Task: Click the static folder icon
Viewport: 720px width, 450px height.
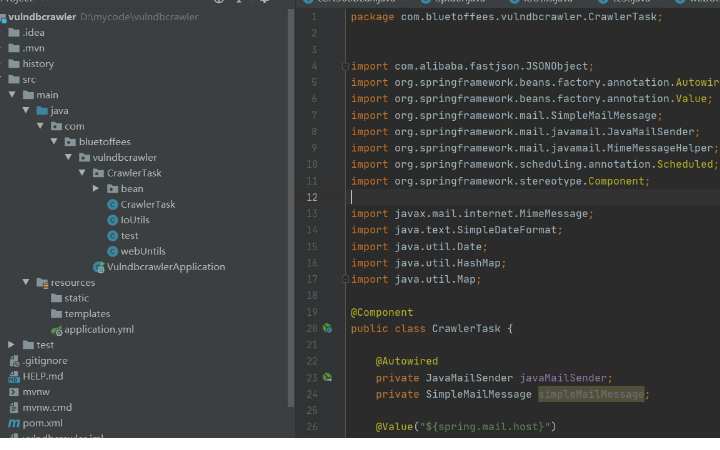Action: 56,298
